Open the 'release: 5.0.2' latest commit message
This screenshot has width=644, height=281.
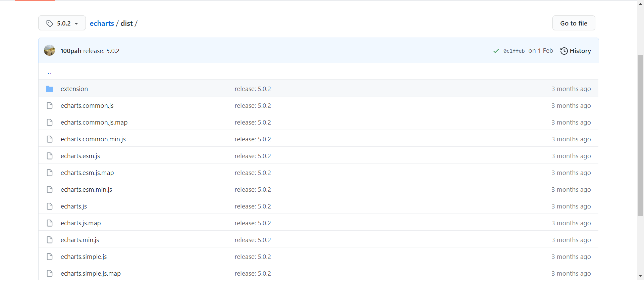coord(101,51)
